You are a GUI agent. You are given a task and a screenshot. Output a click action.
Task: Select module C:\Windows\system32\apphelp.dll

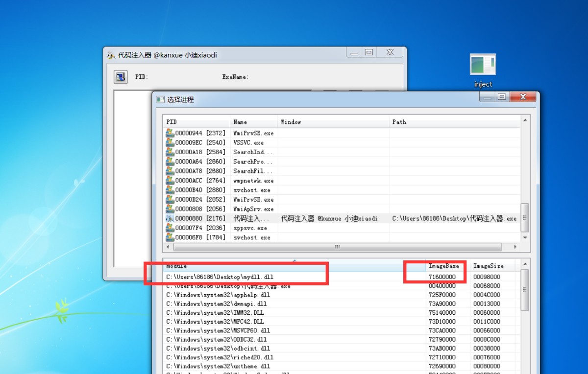pos(218,295)
